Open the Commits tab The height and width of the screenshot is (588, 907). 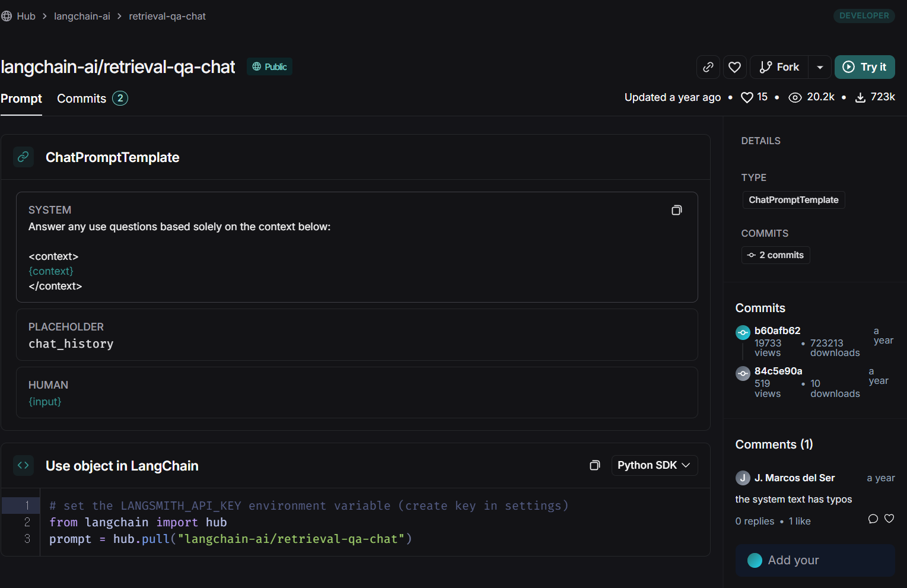92,98
